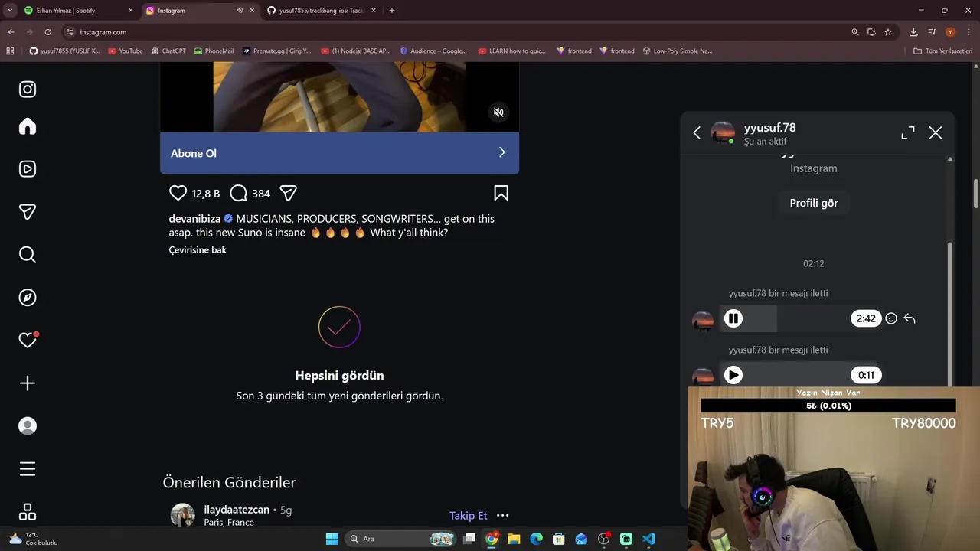This screenshot has width=980, height=551.
Task: Click the chat panel scrollbar
Action: point(950,314)
